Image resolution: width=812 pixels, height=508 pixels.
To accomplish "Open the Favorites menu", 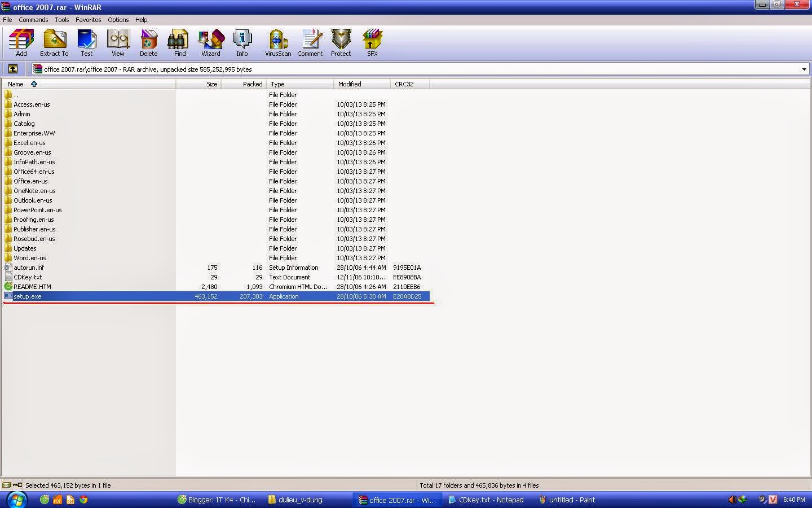I will coord(89,20).
